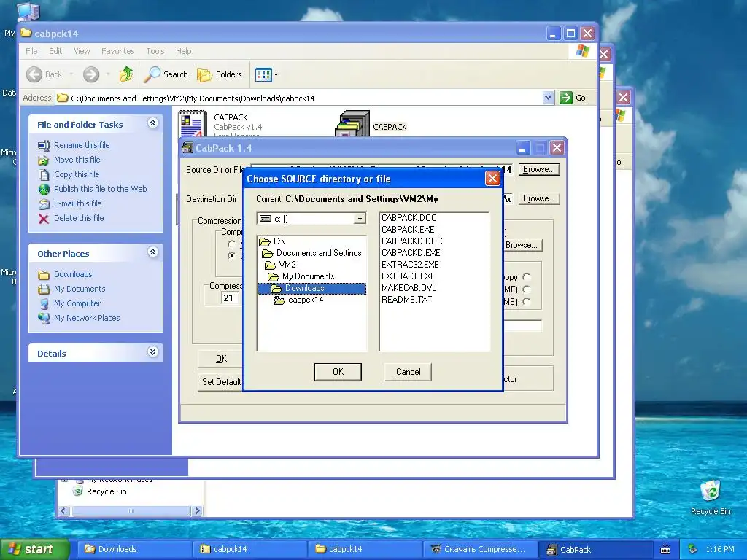Select MAKECAB.OVL in file list
The width and height of the screenshot is (747, 560).
[x=409, y=287]
